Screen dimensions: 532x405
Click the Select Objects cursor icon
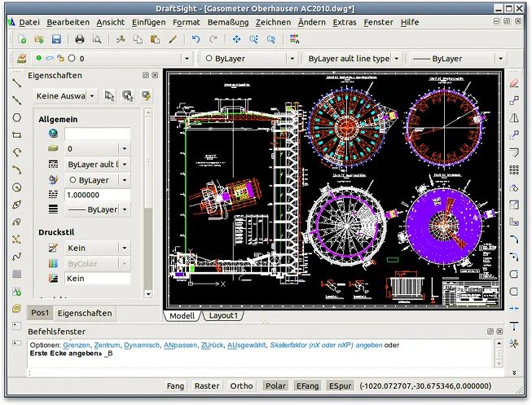pyautogui.click(x=128, y=96)
